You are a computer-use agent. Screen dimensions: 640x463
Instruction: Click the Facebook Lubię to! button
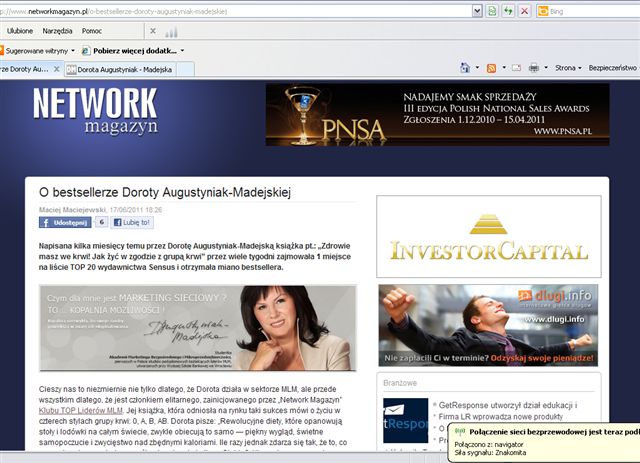(132, 223)
